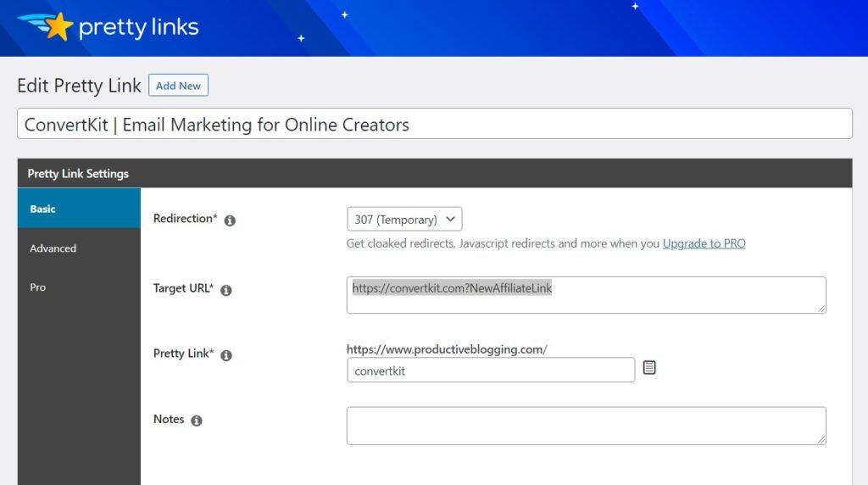
Task: Click into the Notes text area
Action: [587, 426]
